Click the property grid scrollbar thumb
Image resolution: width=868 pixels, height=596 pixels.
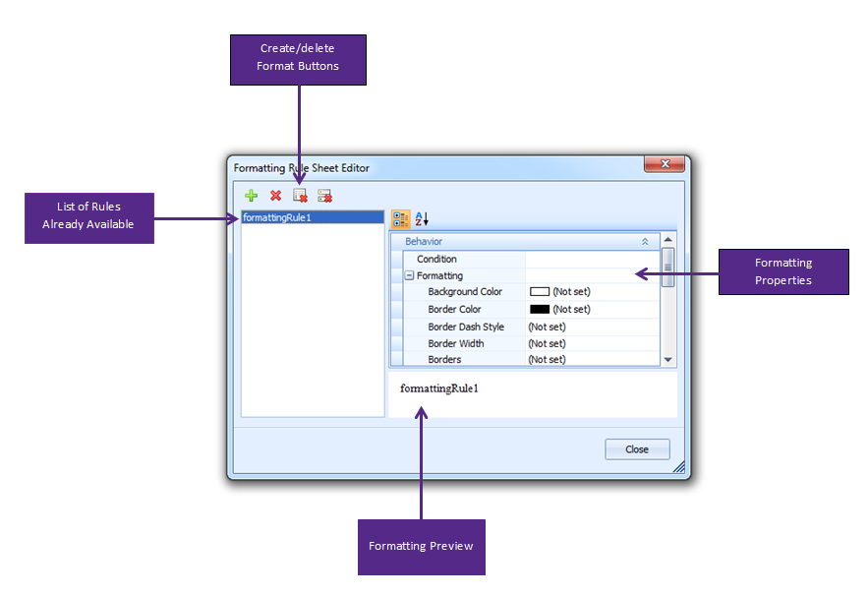668,268
